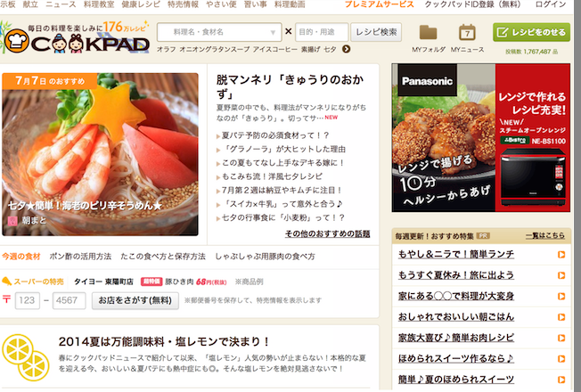Click the オラフ trending keyword

pos(166,49)
